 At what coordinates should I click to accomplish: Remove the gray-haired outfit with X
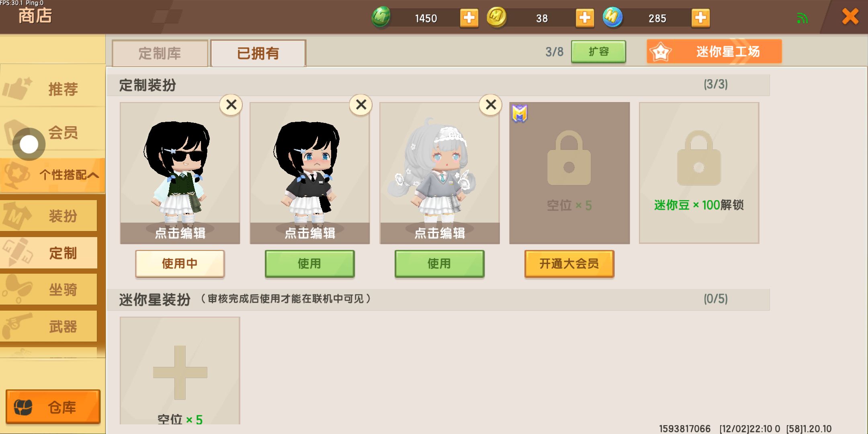point(491,105)
